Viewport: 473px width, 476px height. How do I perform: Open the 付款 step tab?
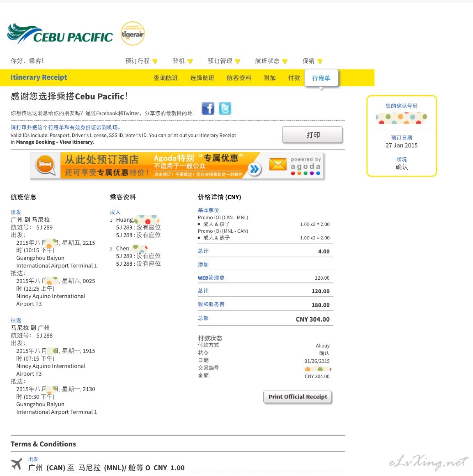pos(294,78)
